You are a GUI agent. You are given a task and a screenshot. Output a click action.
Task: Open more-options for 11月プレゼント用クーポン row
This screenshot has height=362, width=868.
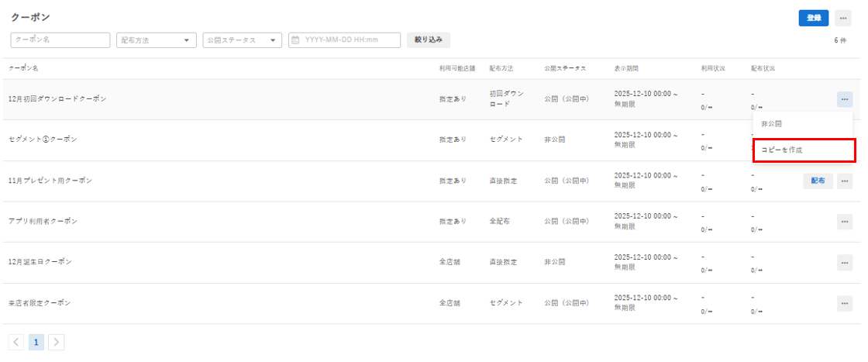[845, 181]
